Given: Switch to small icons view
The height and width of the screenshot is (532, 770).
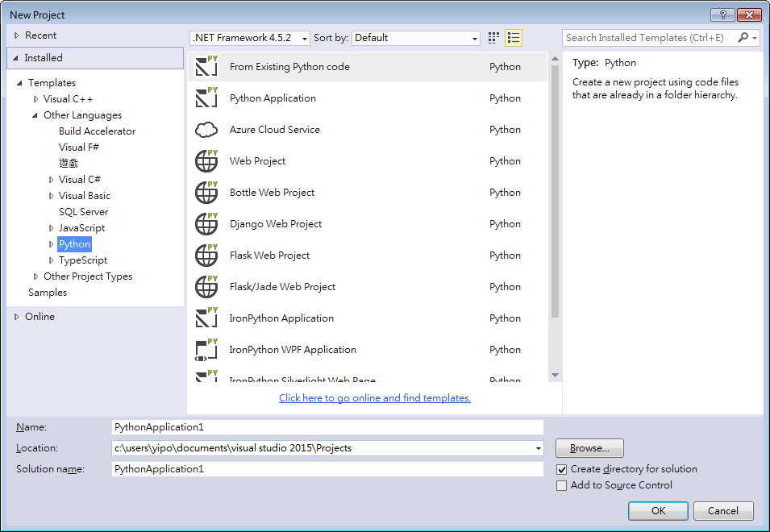Looking at the screenshot, I should tap(494, 38).
